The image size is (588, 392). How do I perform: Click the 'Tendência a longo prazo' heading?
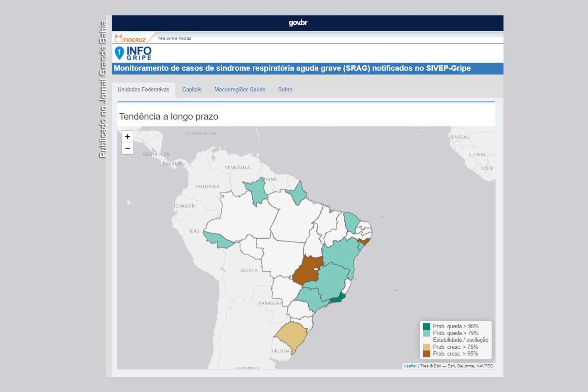coord(169,117)
